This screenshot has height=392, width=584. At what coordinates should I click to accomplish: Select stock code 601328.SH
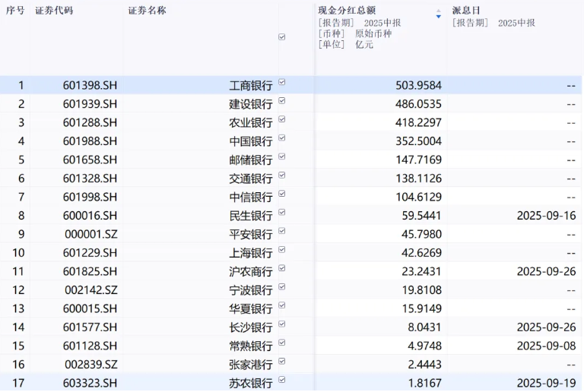point(90,179)
